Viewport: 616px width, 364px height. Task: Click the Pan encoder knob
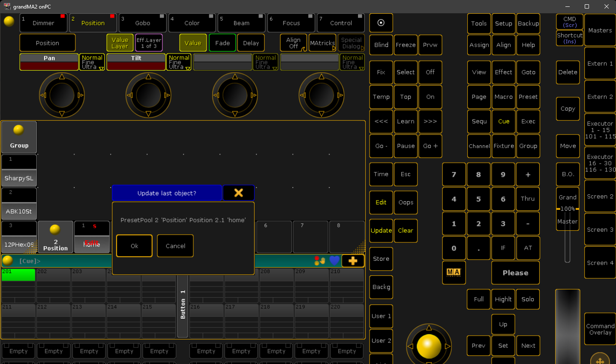pos(62,95)
